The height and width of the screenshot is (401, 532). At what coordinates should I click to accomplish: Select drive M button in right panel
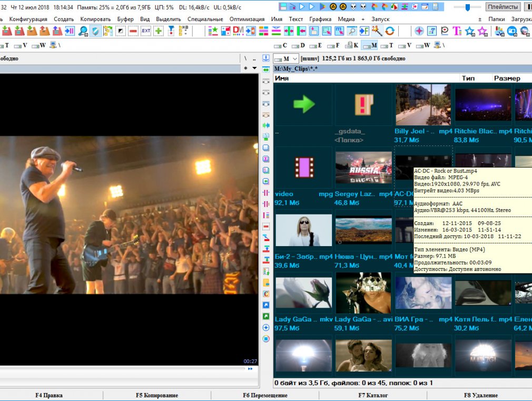369,45
